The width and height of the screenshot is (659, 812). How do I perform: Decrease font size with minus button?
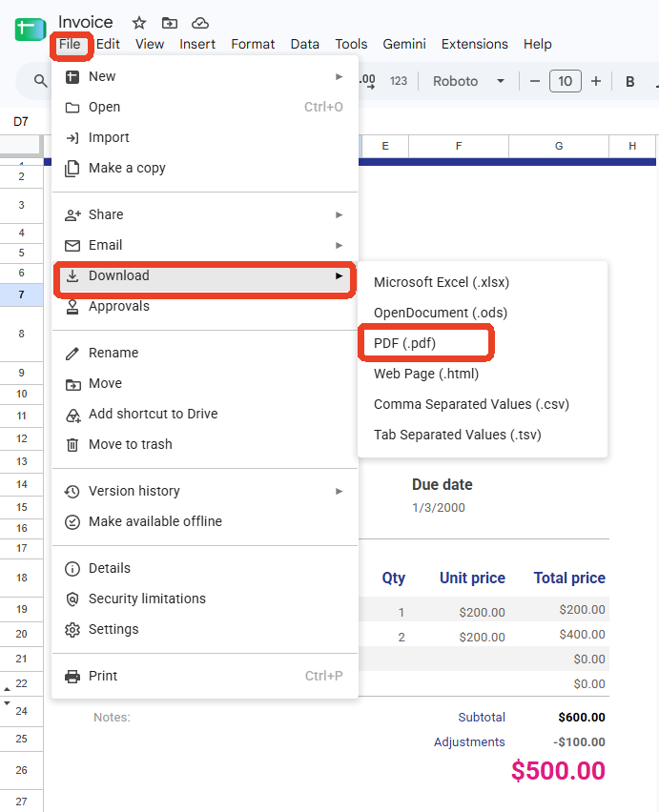click(x=535, y=81)
